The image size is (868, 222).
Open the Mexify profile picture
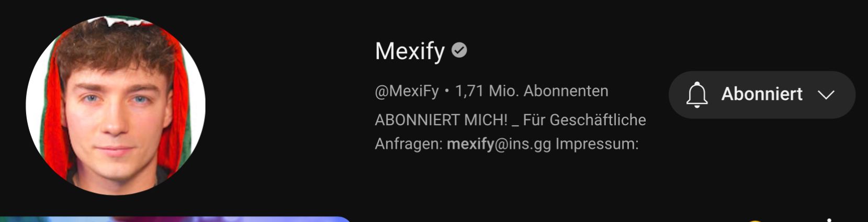(x=116, y=105)
